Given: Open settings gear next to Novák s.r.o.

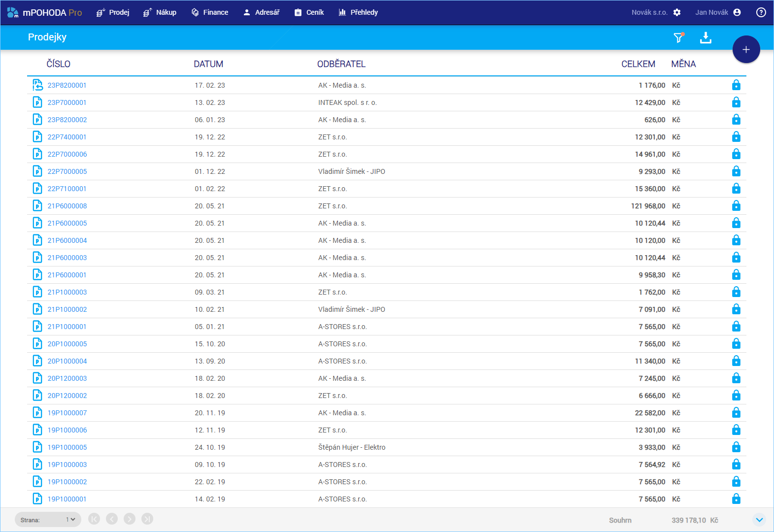Looking at the screenshot, I should [x=677, y=12].
